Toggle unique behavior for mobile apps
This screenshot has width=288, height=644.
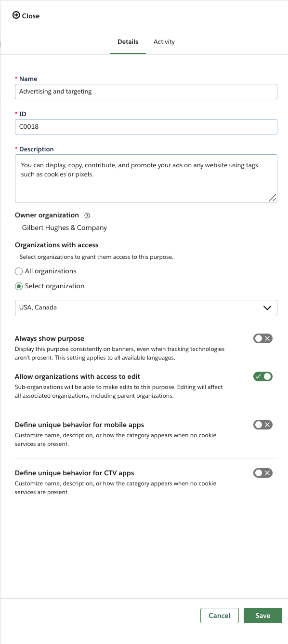[263, 425]
